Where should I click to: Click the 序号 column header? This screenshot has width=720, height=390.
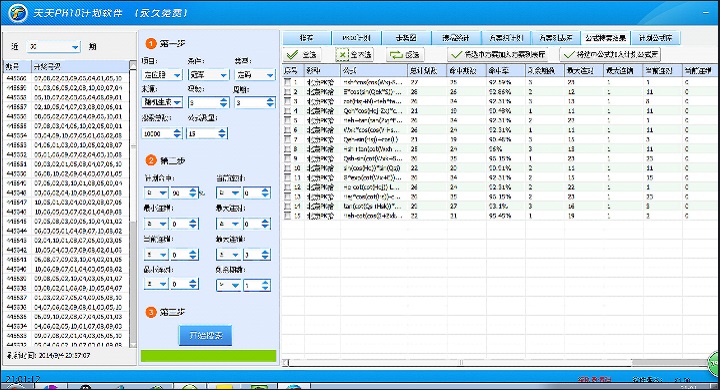click(x=293, y=70)
